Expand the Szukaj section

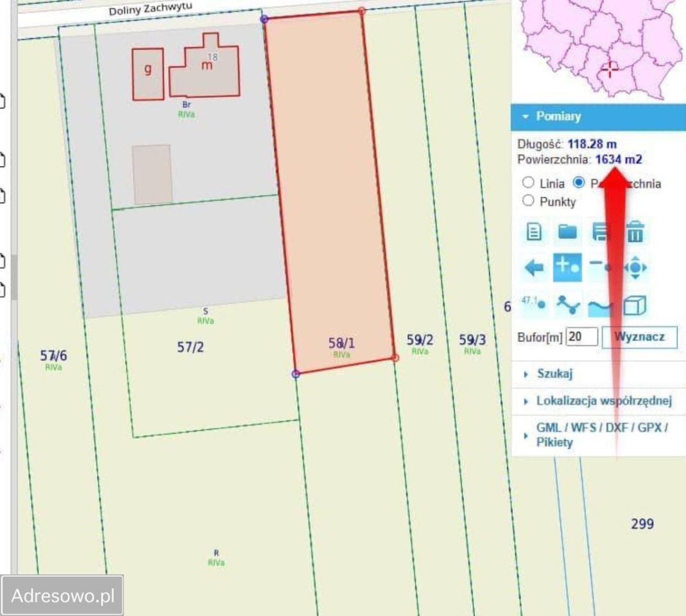tap(556, 373)
